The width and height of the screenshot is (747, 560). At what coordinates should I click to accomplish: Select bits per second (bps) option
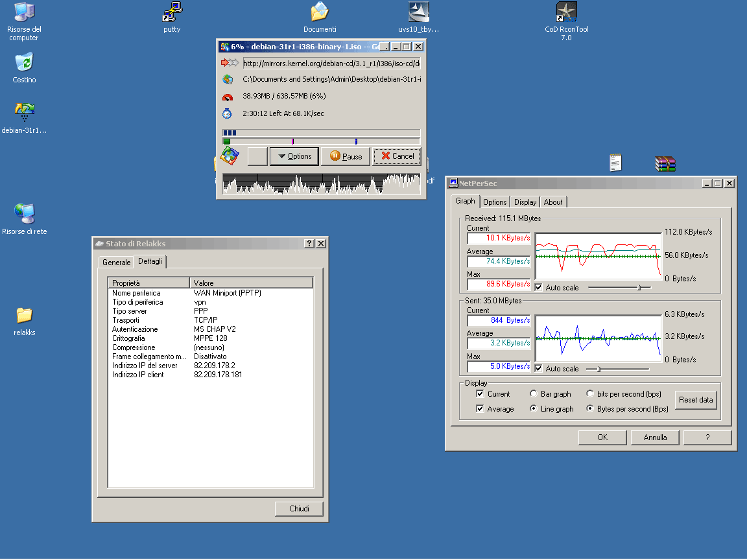point(590,394)
